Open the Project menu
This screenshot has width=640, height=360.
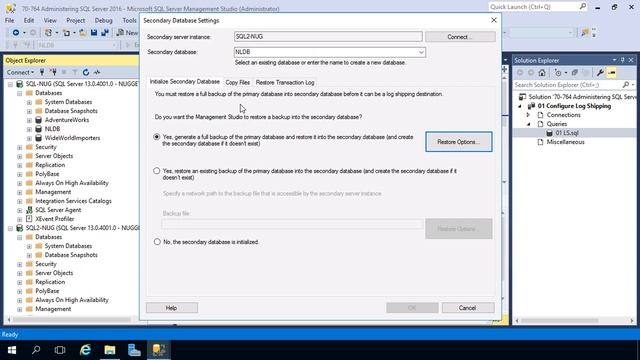coord(76,20)
